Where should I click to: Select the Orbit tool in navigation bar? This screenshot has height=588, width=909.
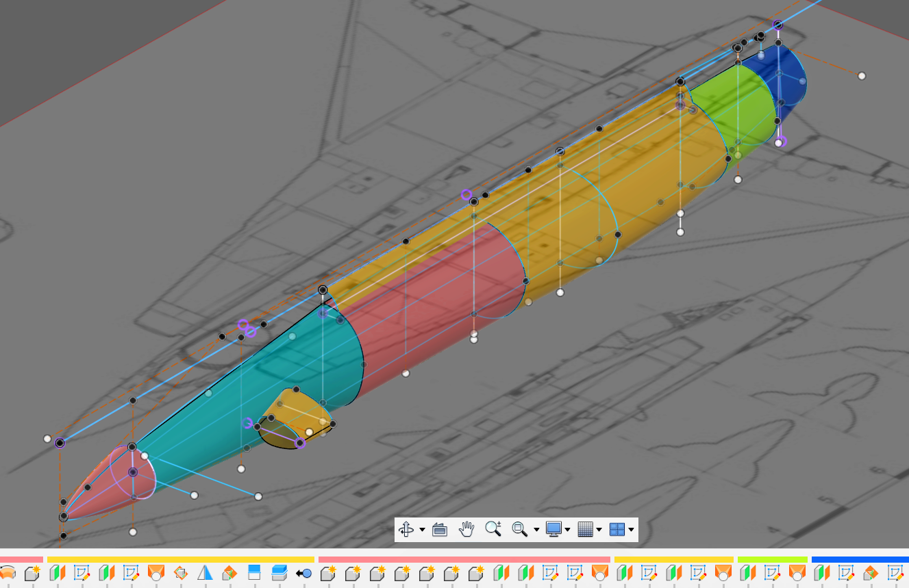[x=406, y=529]
